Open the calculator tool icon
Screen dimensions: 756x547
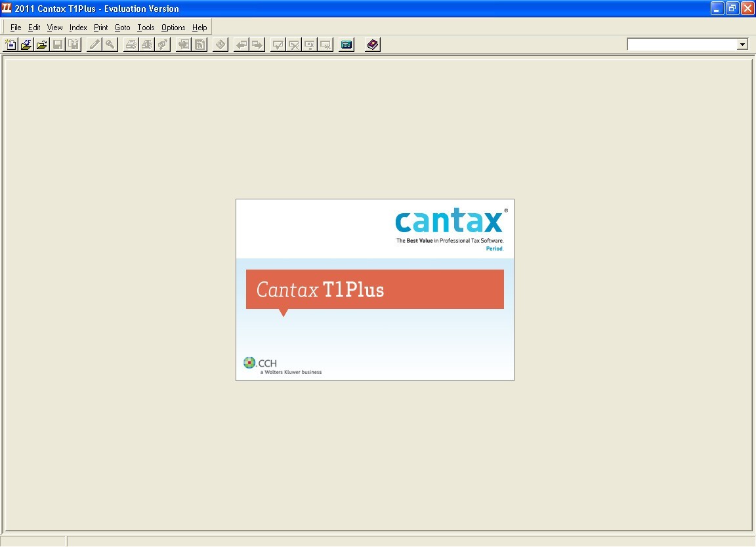click(x=346, y=45)
